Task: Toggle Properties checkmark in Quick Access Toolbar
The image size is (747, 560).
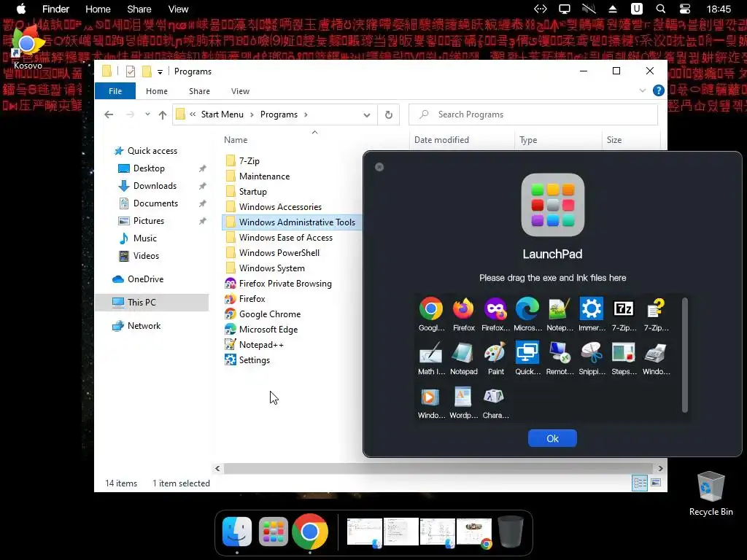Action: point(130,71)
